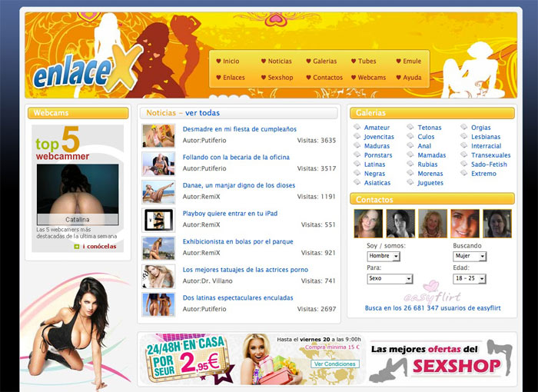Screen dimensions: 538x392
Task: Click the tag icon beside Extremo gallery
Action: pyautogui.click(x=464, y=174)
